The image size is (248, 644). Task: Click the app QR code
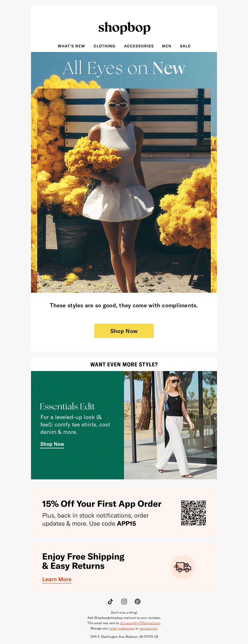pyautogui.click(x=193, y=513)
